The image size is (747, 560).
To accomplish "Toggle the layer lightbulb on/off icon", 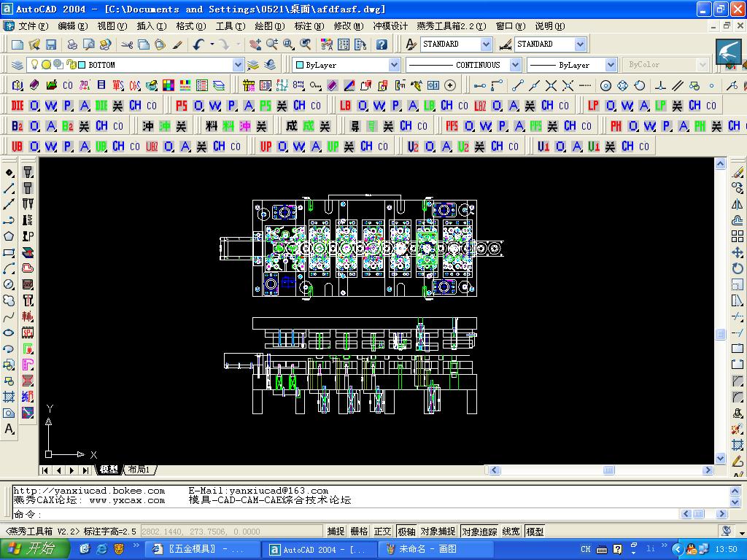I will [34, 64].
